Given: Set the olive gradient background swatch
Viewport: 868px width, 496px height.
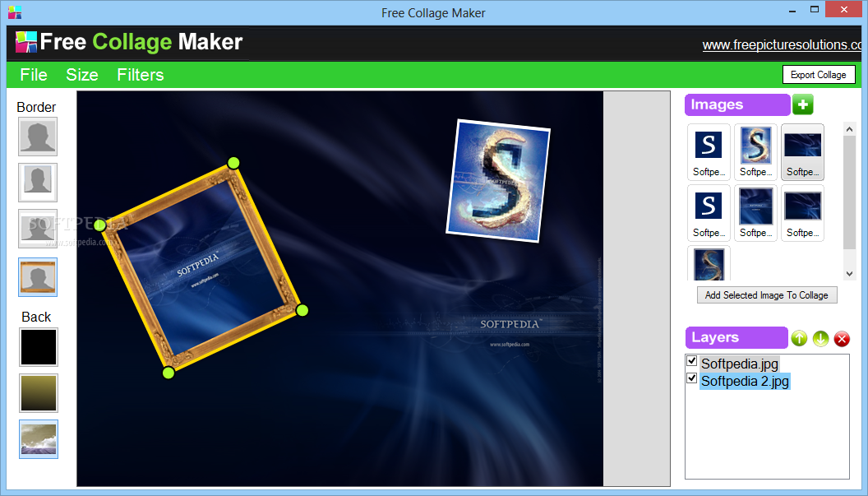Looking at the screenshot, I should [x=38, y=393].
